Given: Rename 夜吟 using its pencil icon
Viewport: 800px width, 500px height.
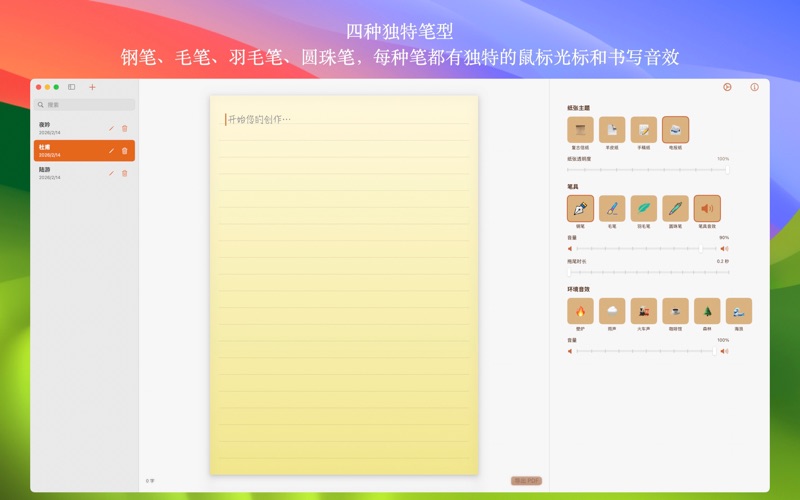Looking at the screenshot, I should [x=111, y=129].
